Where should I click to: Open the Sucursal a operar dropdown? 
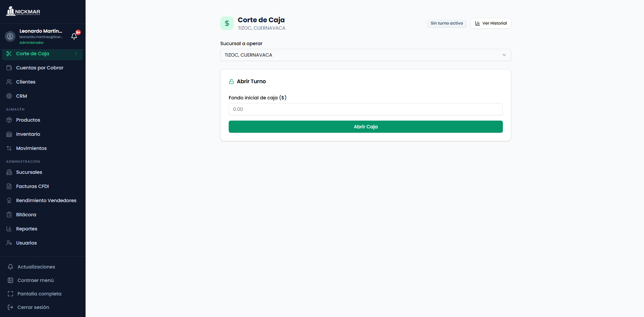(x=365, y=55)
